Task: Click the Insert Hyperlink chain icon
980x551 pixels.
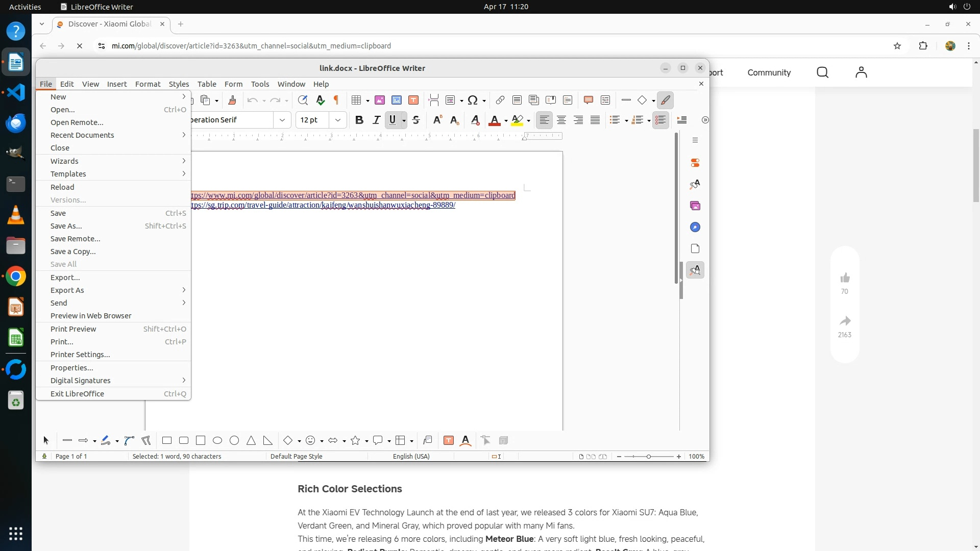Action: pos(500,100)
